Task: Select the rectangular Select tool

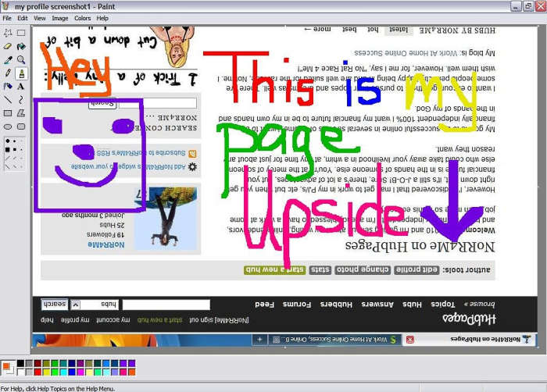Action: [21, 33]
